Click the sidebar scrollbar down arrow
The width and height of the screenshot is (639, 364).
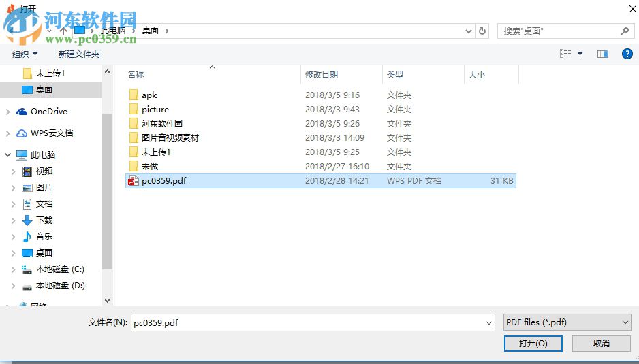[107, 301]
